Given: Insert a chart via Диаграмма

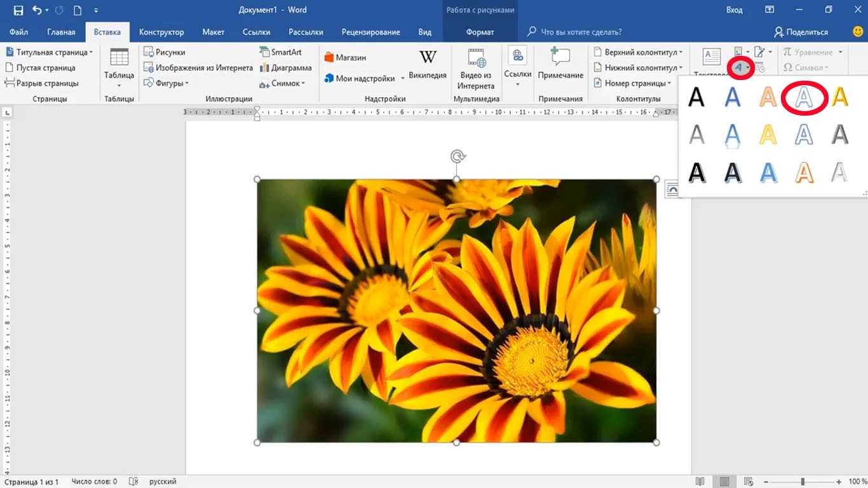Looking at the screenshot, I should click(285, 67).
